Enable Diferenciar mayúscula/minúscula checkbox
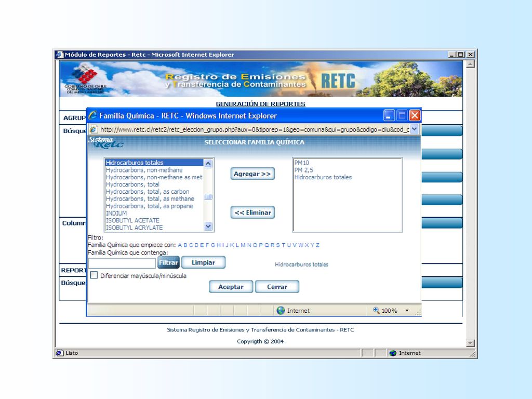Screen dimensions: 532x399 pyautogui.click(x=94, y=275)
